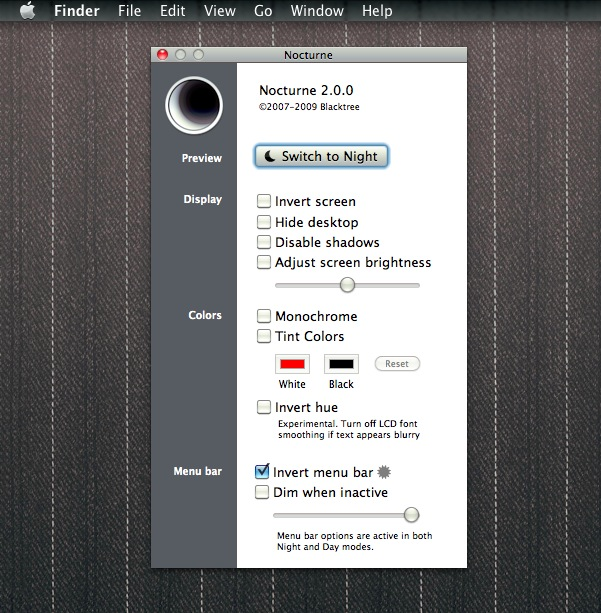601x613 pixels.
Task: Open the Edit menu
Action: pyautogui.click(x=172, y=11)
